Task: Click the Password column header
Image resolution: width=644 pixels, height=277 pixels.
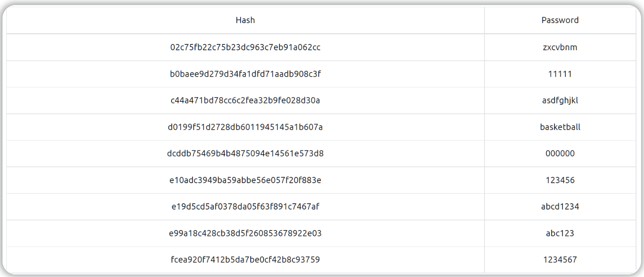Action: (x=560, y=20)
